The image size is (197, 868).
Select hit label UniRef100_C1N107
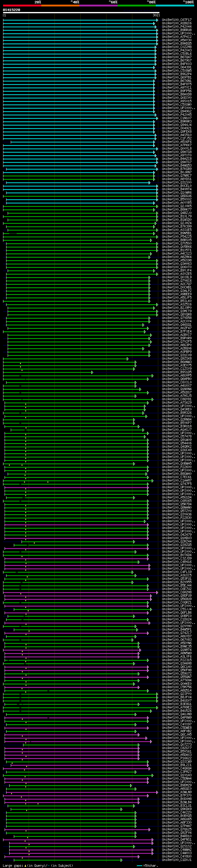(x=177, y=118)
